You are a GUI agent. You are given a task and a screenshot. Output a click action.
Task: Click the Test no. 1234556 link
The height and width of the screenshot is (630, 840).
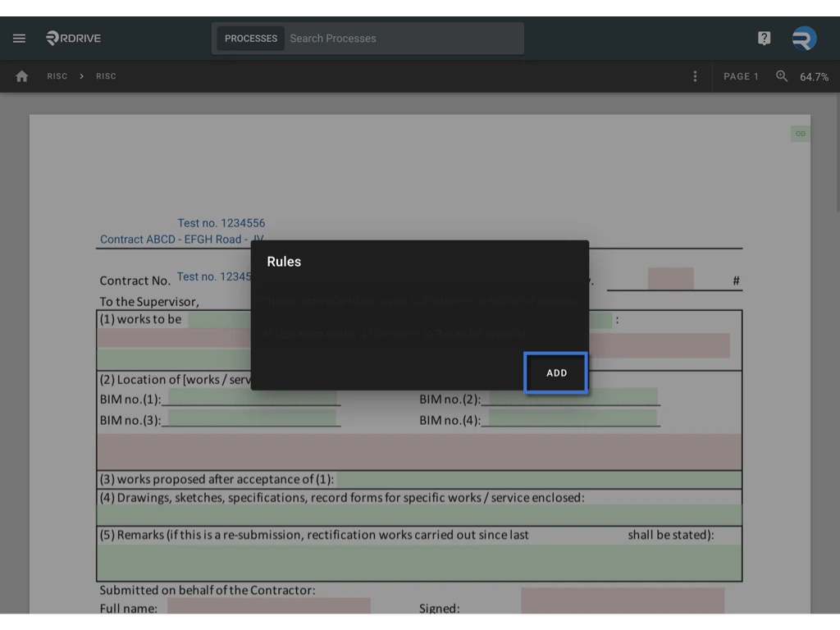pos(221,222)
